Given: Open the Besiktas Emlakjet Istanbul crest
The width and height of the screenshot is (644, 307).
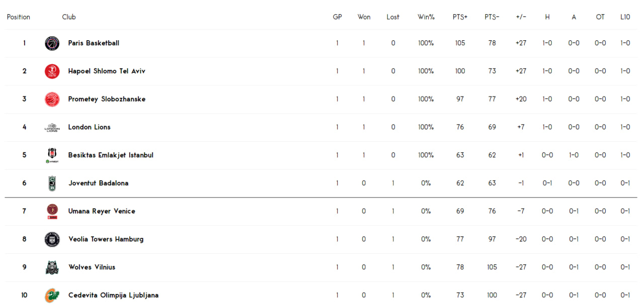Looking at the screenshot, I should coord(52,155).
